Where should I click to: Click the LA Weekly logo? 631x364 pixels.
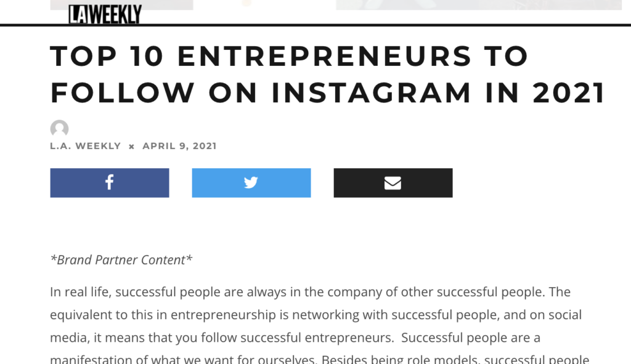pyautogui.click(x=105, y=14)
